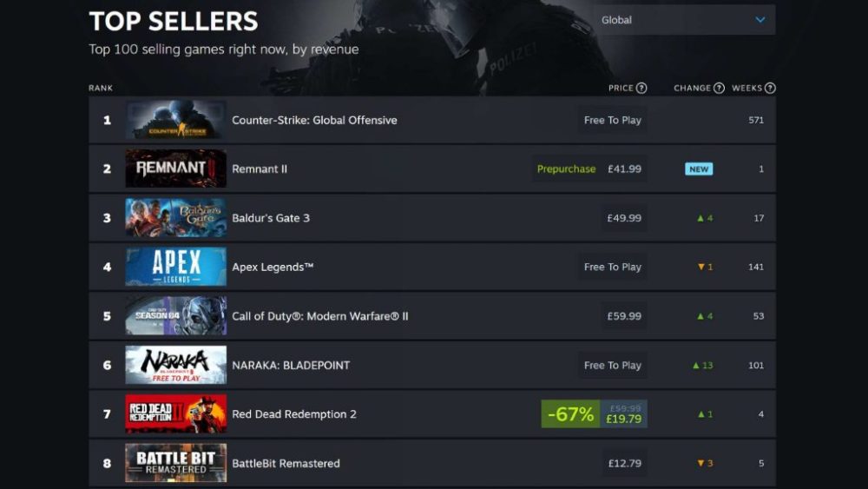868x489 pixels.
Task: Click the help icon next to CHANGE
Action: coord(719,88)
